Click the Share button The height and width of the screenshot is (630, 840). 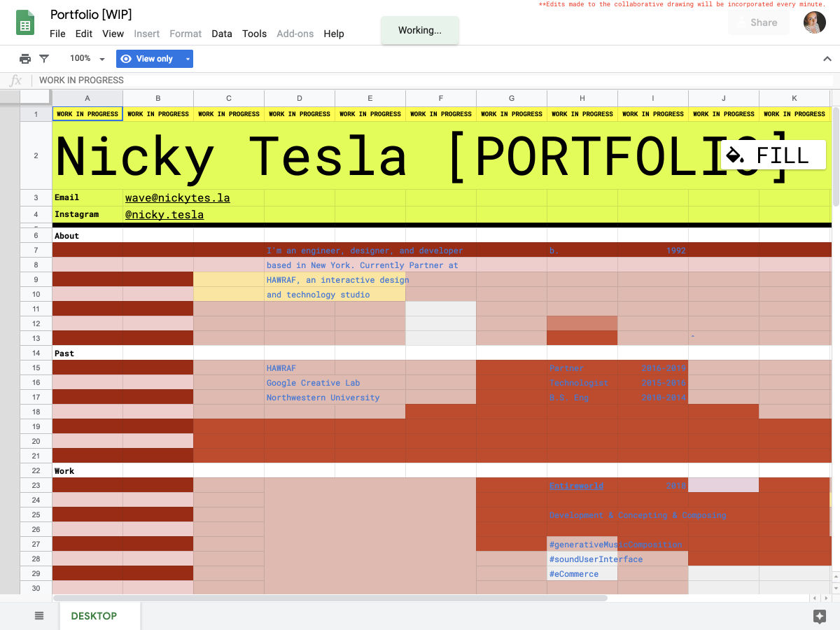[x=759, y=22]
